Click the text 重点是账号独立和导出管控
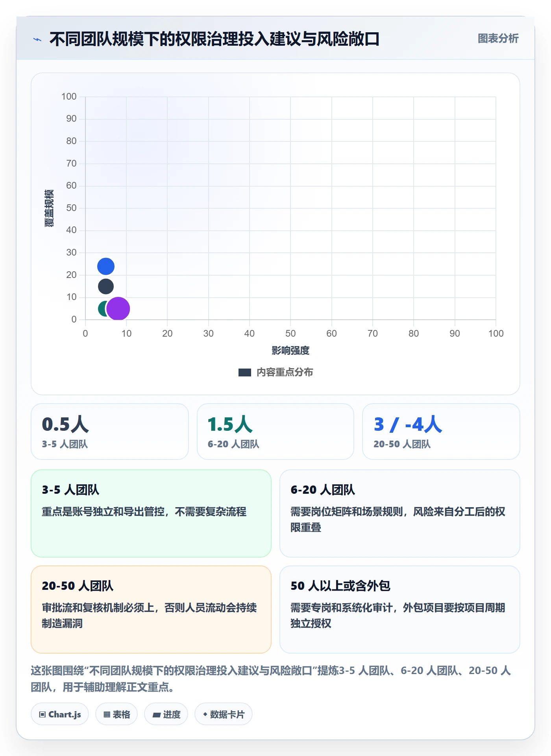Screen dimensions: 551x756 103,512
